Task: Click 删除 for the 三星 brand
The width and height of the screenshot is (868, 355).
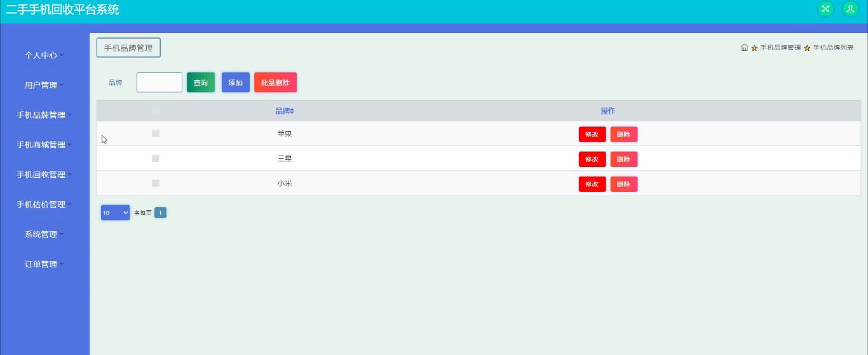Action: 624,159
